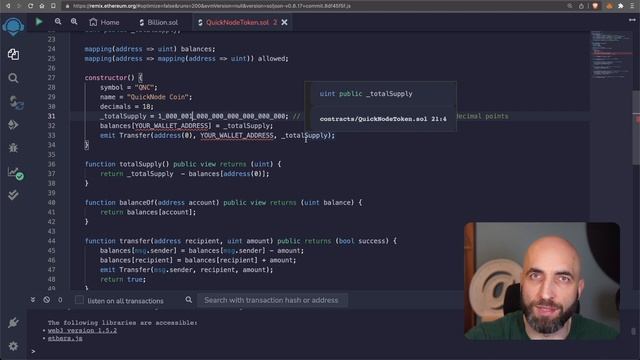This screenshot has height=360, width=640.
Task: Open the Solidity Unit Testing checkmark icon
Action: (x=13, y=195)
